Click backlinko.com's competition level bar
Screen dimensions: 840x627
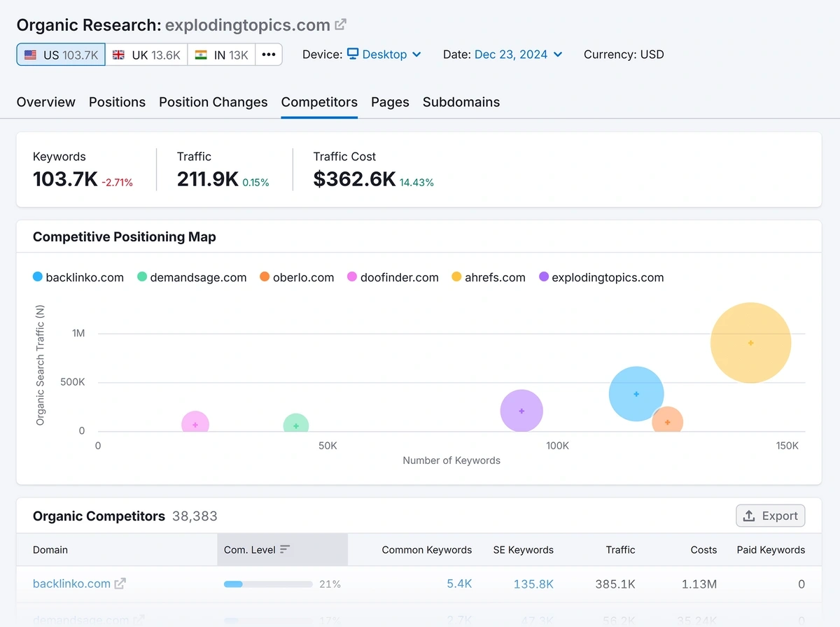coord(268,584)
